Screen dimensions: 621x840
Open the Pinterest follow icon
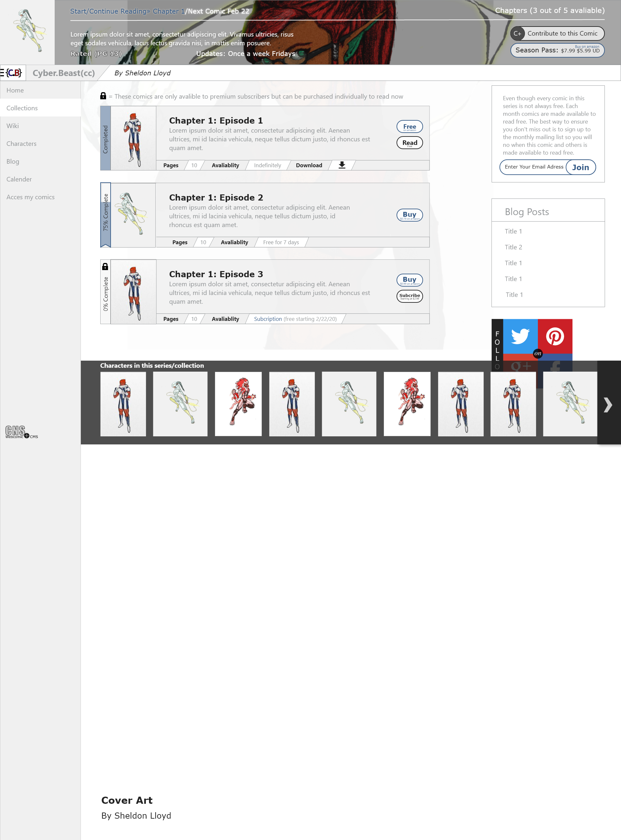555,336
